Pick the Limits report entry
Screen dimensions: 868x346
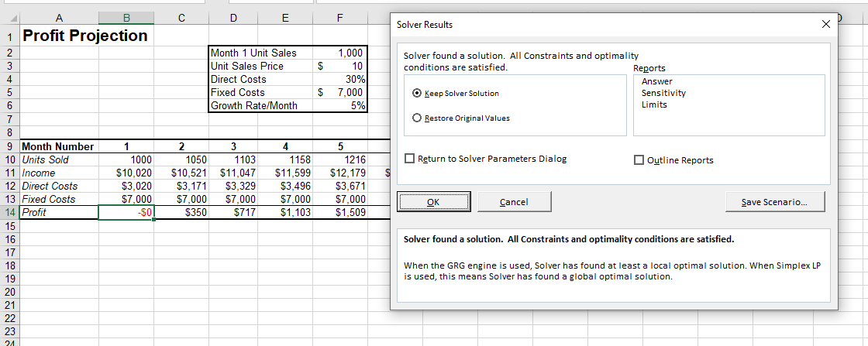coord(654,104)
